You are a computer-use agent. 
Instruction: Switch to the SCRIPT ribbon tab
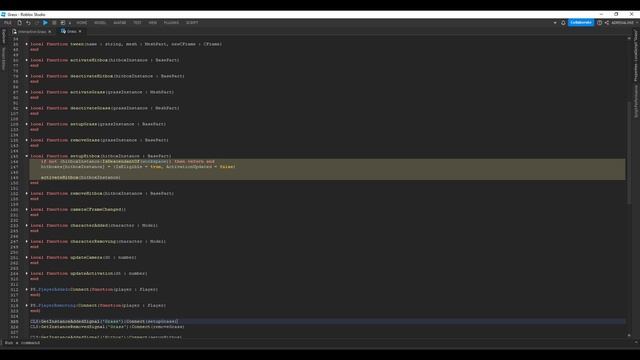click(192, 23)
